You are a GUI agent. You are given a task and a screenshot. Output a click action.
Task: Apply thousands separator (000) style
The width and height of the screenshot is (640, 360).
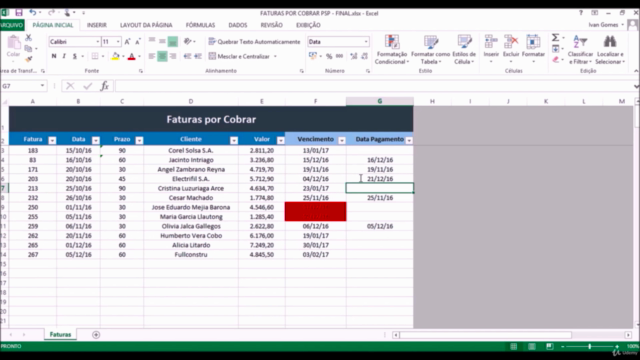tap(339, 56)
